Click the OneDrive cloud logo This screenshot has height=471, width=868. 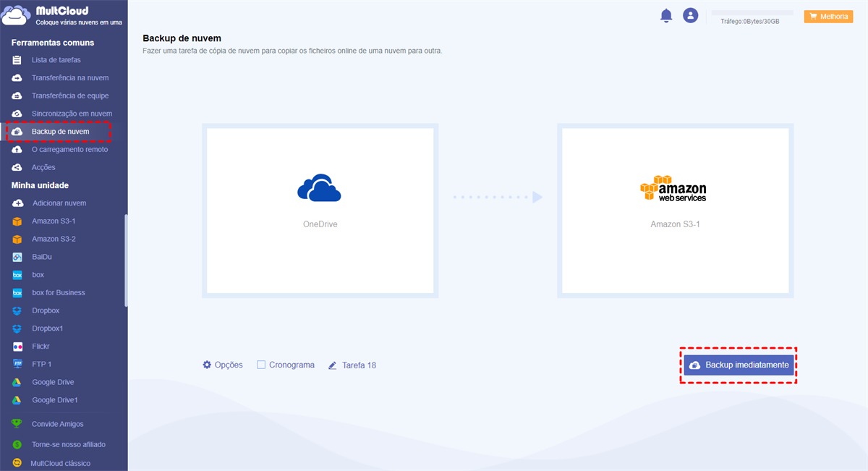(x=319, y=187)
